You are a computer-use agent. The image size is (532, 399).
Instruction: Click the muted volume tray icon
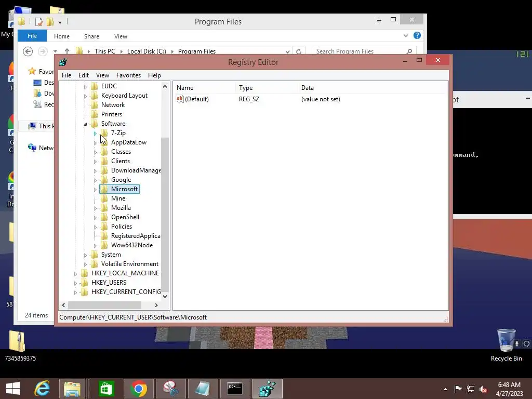coord(483,389)
